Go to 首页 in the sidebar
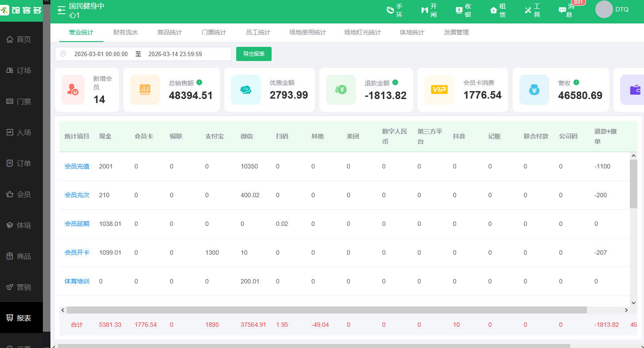This screenshot has width=644, height=348. 21,39
